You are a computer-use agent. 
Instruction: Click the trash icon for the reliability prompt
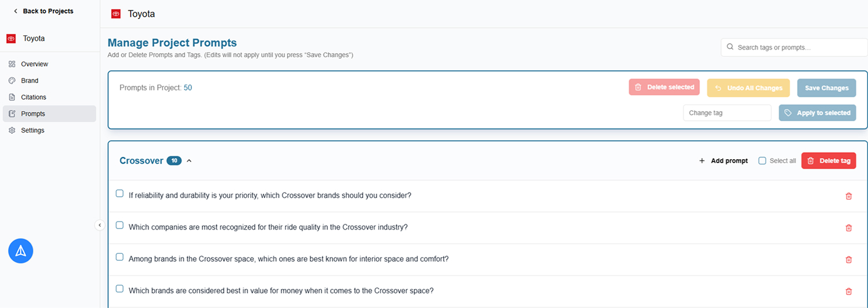[848, 196]
